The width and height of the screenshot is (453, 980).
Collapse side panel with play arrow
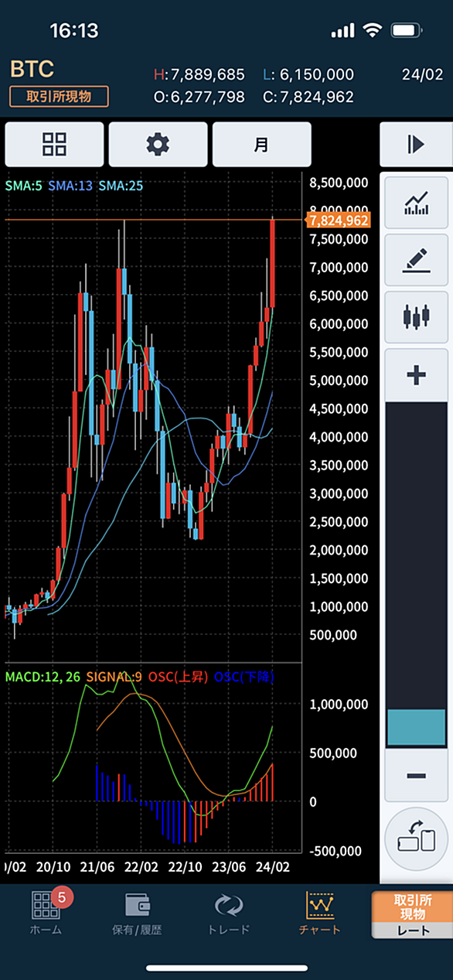[416, 145]
